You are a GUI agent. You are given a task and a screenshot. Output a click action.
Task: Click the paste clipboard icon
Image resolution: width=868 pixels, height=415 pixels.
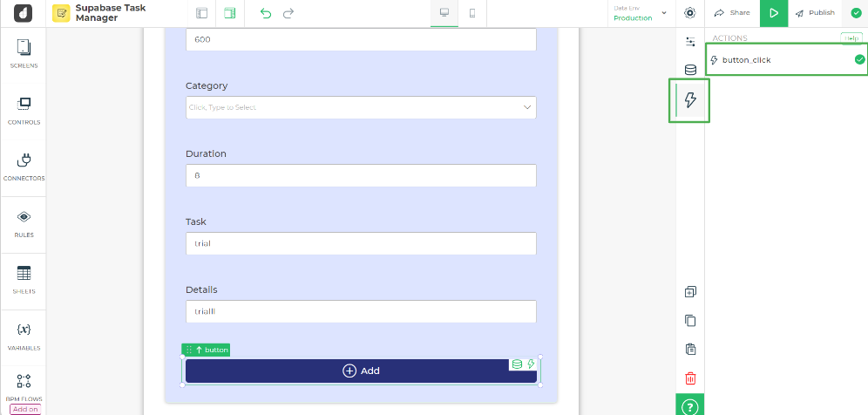pyautogui.click(x=690, y=350)
